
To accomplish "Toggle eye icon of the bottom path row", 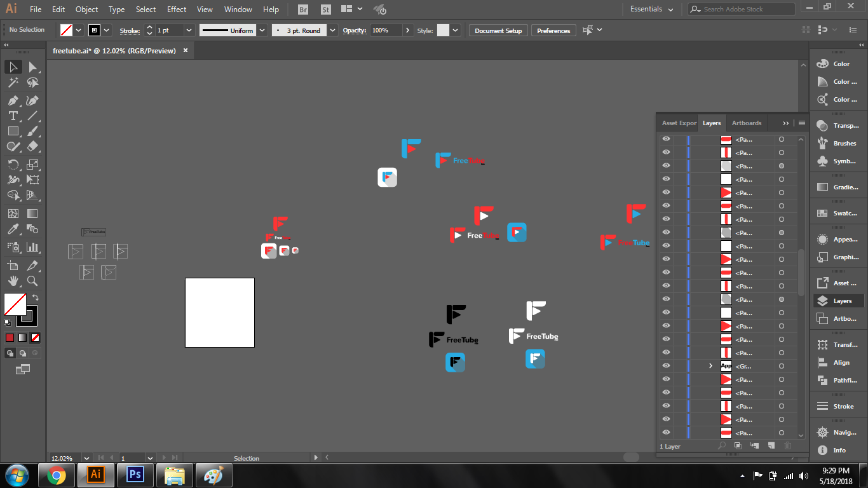I will tap(666, 433).
